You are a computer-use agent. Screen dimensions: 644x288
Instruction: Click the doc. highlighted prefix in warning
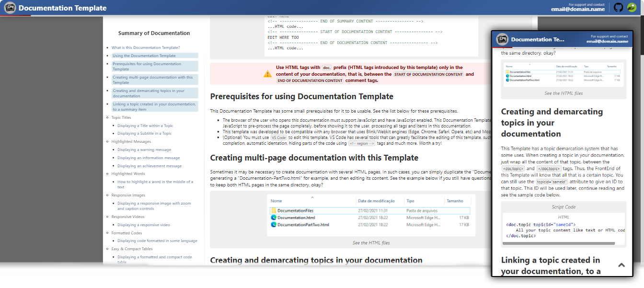pyautogui.click(x=327, y=68)
